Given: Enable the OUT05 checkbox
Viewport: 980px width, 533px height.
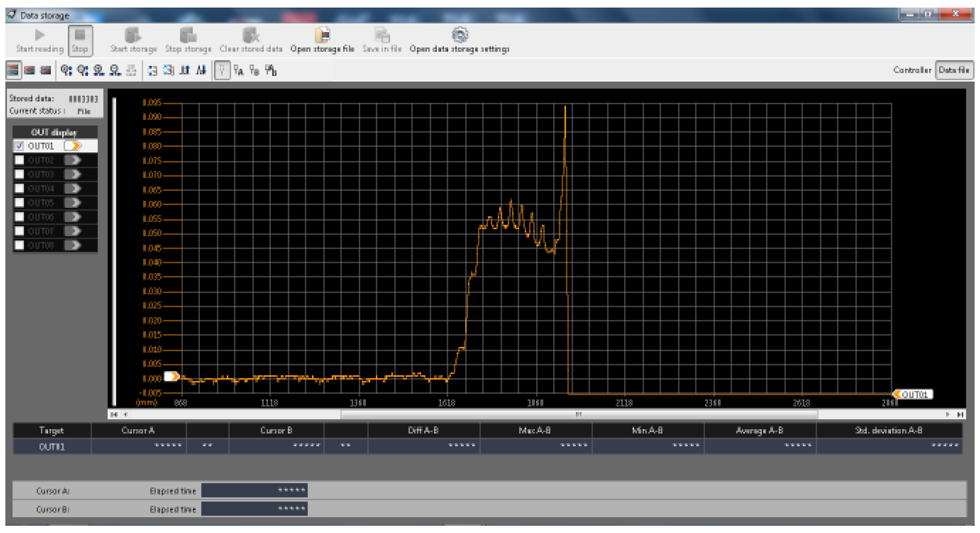Looking at the screenshot, I should [19, 203].
